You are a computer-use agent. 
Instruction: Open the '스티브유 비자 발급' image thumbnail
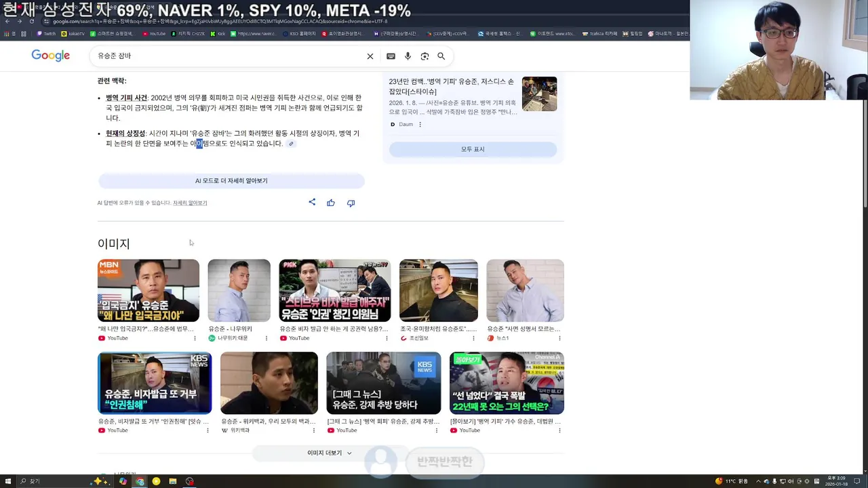click(x=335, y=291)
